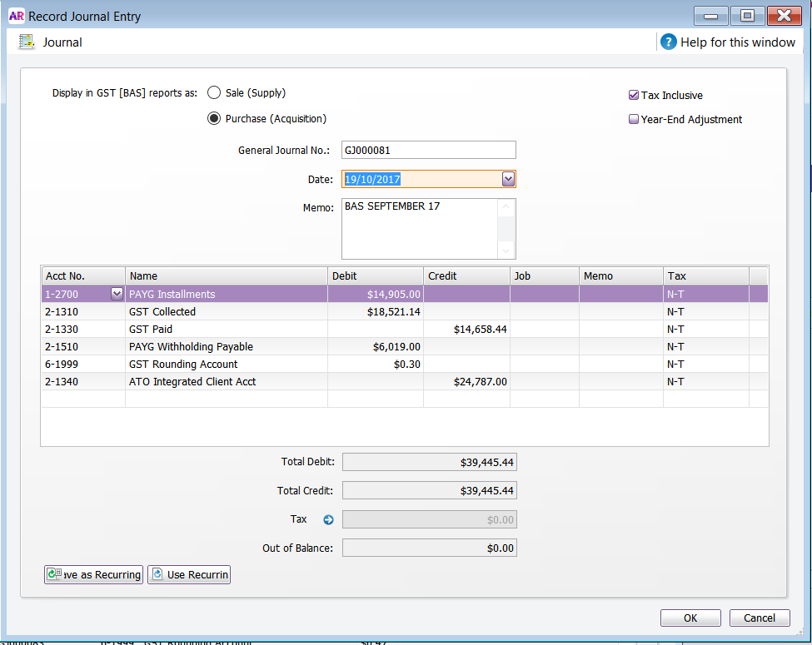Select the Sale (Supply) radio button
This screenshot has height=645, width=812.
tap(214, 93)
